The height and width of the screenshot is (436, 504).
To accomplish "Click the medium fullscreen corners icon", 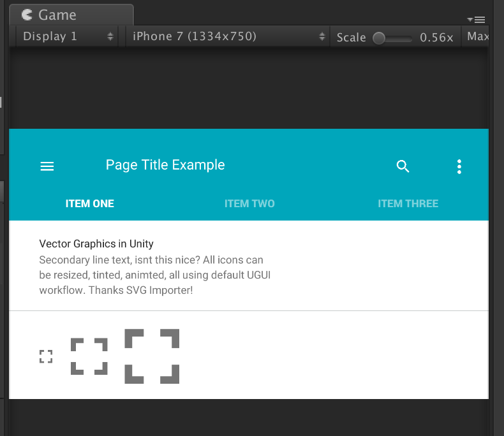I will coord(89,356).
